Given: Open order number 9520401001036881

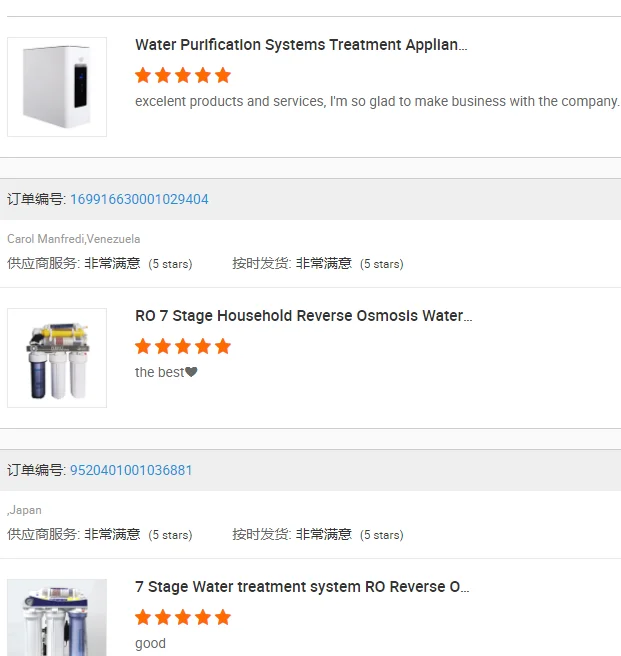Looking at the screenshot, I should (131, 470).
